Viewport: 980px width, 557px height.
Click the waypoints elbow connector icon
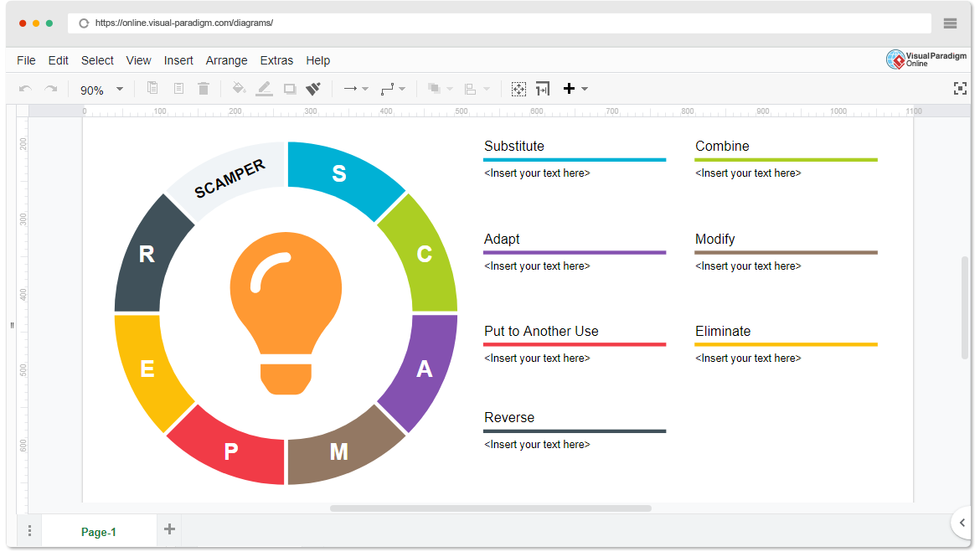click(x=388, y=89)
